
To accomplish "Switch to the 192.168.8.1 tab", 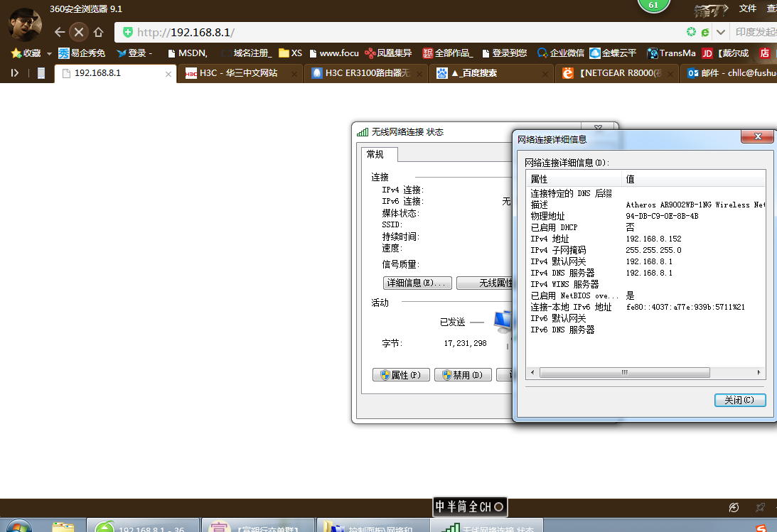I will 115,73.
